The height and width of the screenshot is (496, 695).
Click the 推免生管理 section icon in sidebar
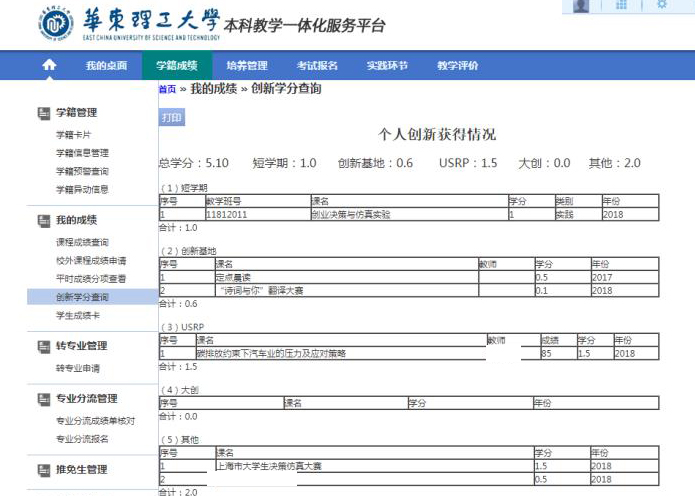[x=44, y=470]
